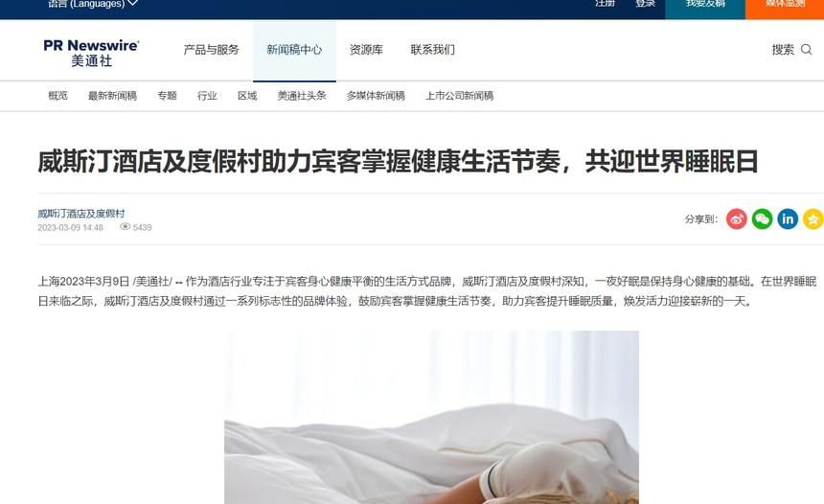This screenshot has height=504, width=824.
Task: Open 美通社头条 sub-navigation link
Action: 302,96
